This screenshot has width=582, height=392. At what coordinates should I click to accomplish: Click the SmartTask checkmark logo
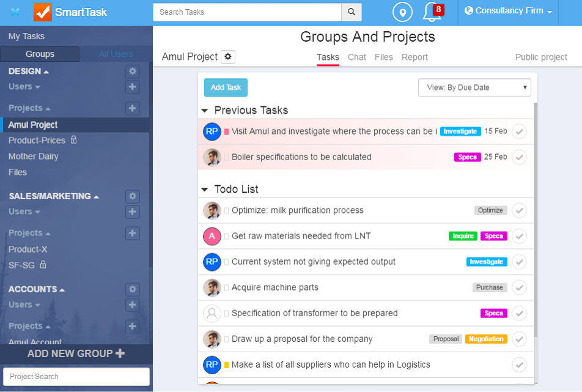(42, 12)
